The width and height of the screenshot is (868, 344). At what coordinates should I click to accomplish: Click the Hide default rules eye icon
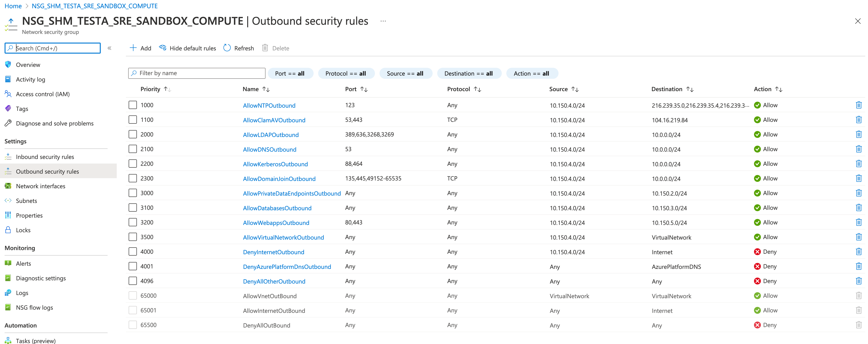point(163,48)
